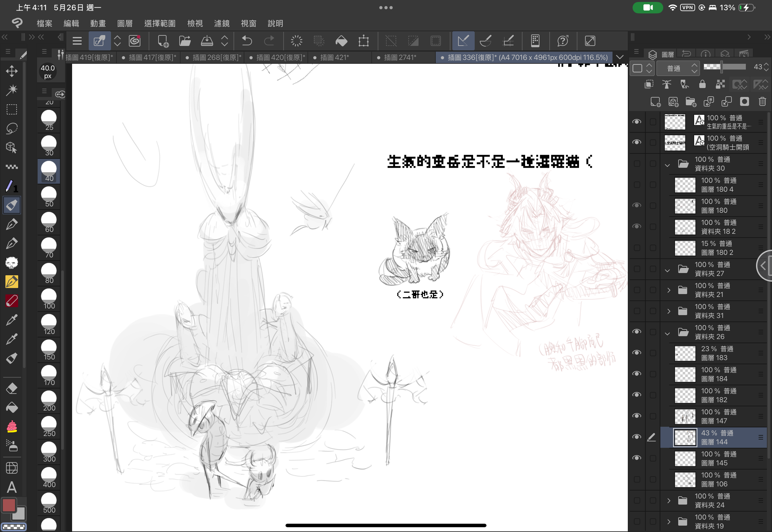Click the Undo arrow in command bar

coord(247,41)
